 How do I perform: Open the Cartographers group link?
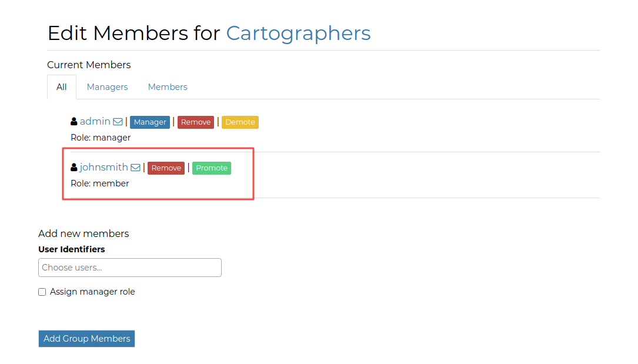[x=298, y=34]
